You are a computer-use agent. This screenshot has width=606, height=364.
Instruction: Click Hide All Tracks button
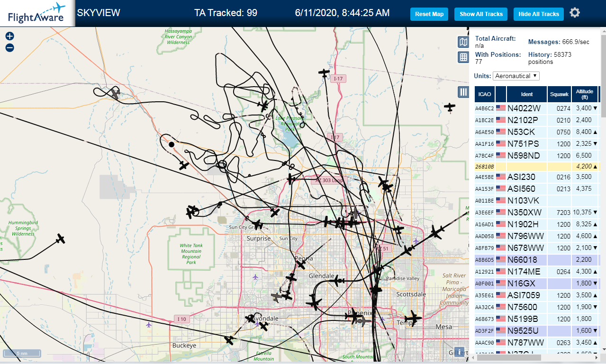tap(539, 14)
